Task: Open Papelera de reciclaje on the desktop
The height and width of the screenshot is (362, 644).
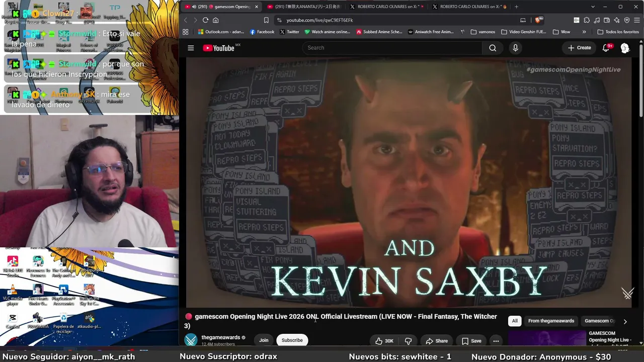Action: point(63,322)
